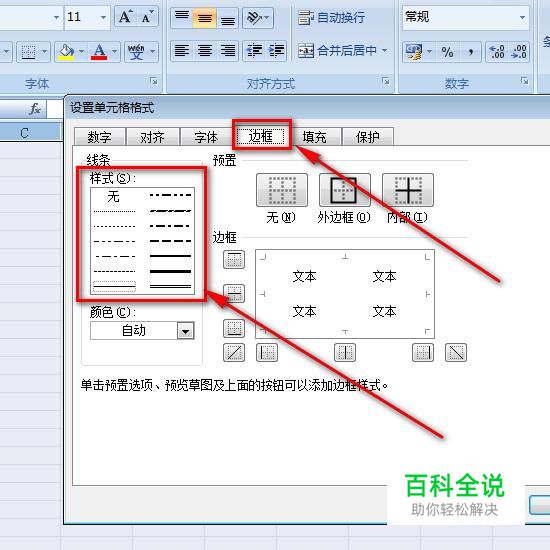Viewport: 550px width, 550px height.
Task: Switch to the 数字 tab
Action: (x=100, y=137)
